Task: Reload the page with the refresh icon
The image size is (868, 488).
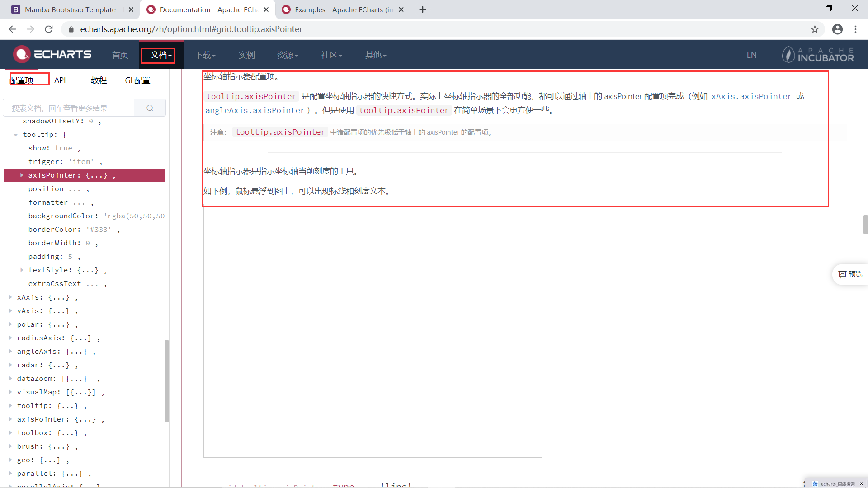Action: pos(49,29)
